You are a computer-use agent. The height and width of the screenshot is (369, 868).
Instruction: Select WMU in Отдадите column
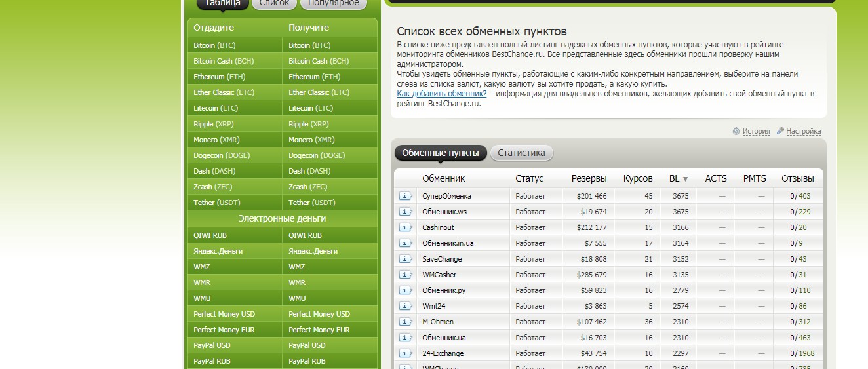(x=235, y=298)
